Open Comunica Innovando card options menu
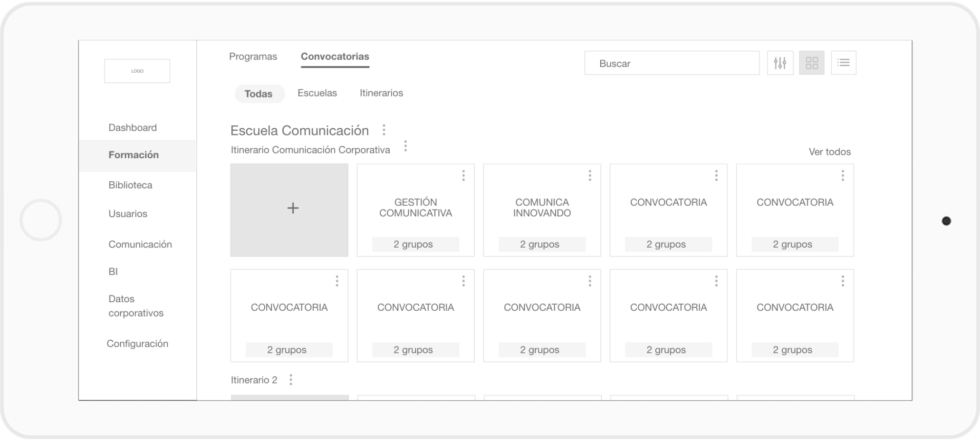 pyautogui.click(x=590, y=176)
